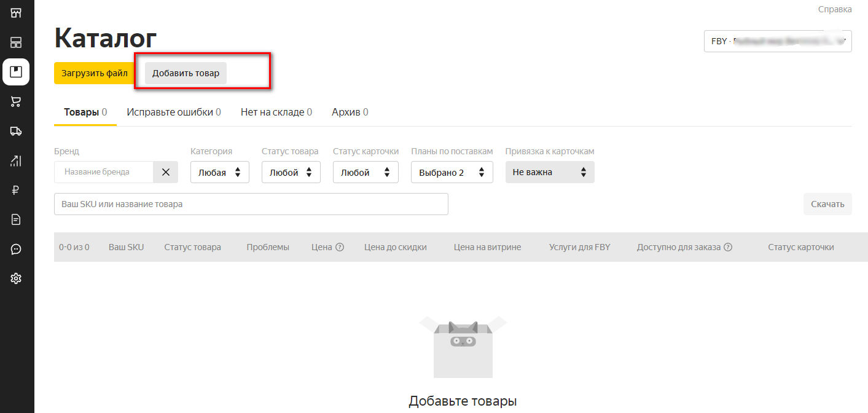Open the store icon in sidebar

coord(16,13)
